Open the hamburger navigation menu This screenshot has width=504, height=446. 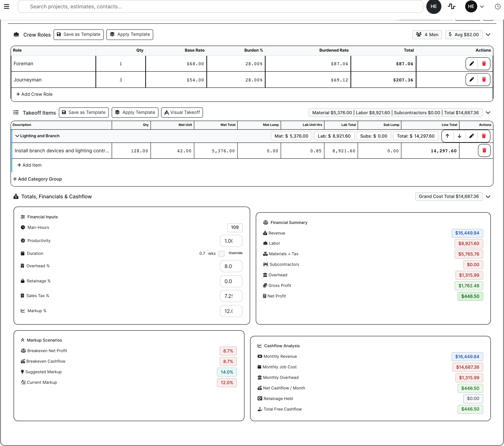click(x=7, y=6)
